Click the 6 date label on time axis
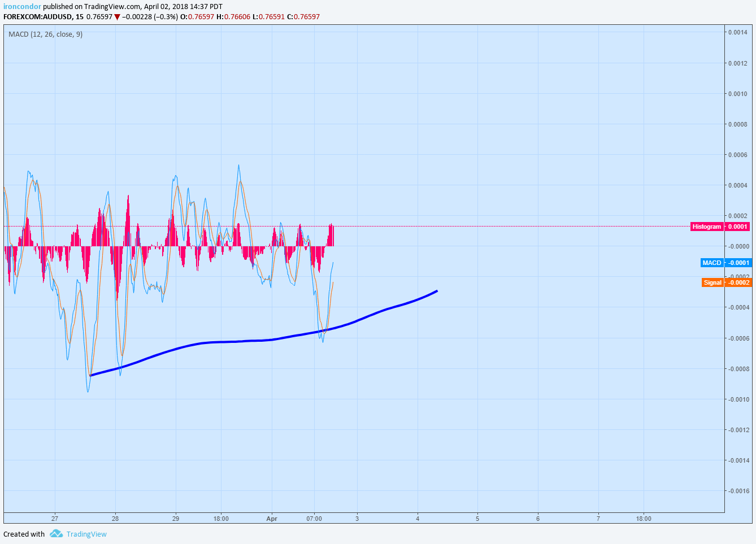 pyautogui.click(x=538, y=519)
